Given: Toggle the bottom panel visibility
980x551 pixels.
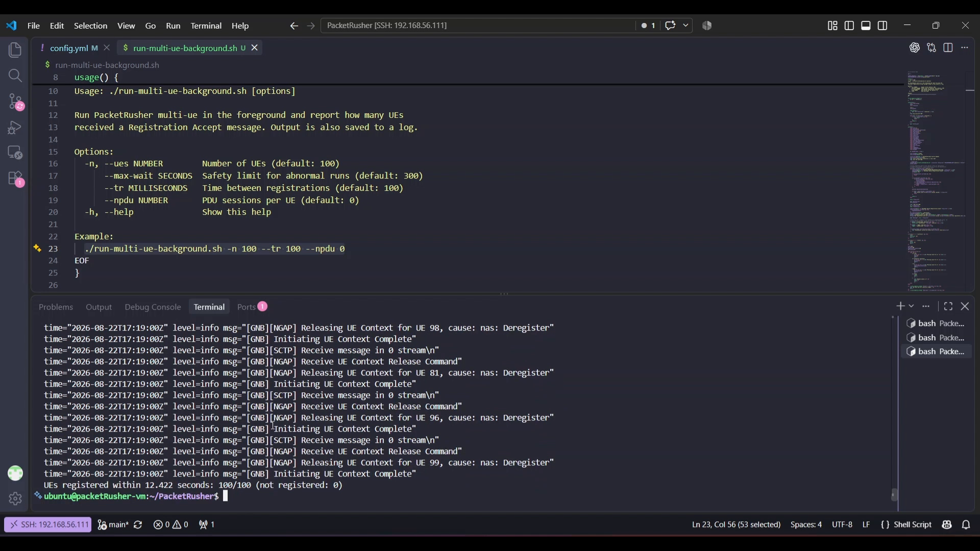Looking at the screenshot, I should point(866,26).
